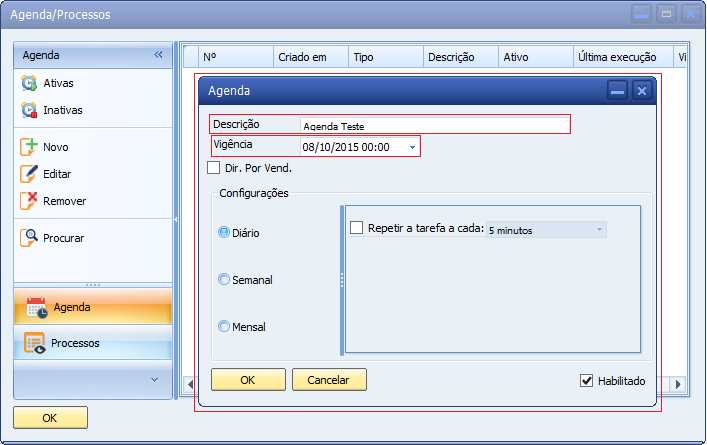This screenshot has height=445, width=707.
Task: Click the main window OK button
Action: coord(50,417)
